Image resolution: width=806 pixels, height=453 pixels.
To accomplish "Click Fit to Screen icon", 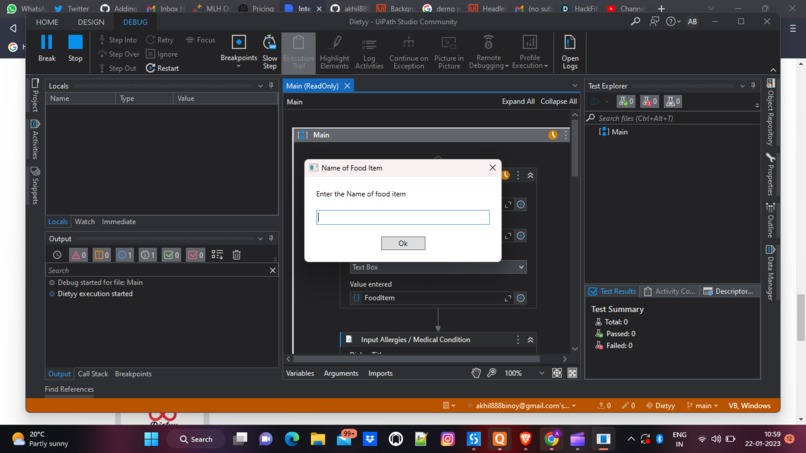I will 557,373.
